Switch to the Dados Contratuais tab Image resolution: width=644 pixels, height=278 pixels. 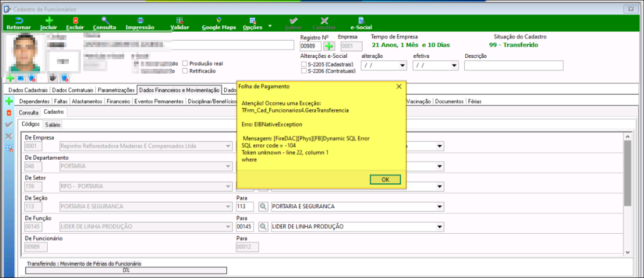[73, 90]
